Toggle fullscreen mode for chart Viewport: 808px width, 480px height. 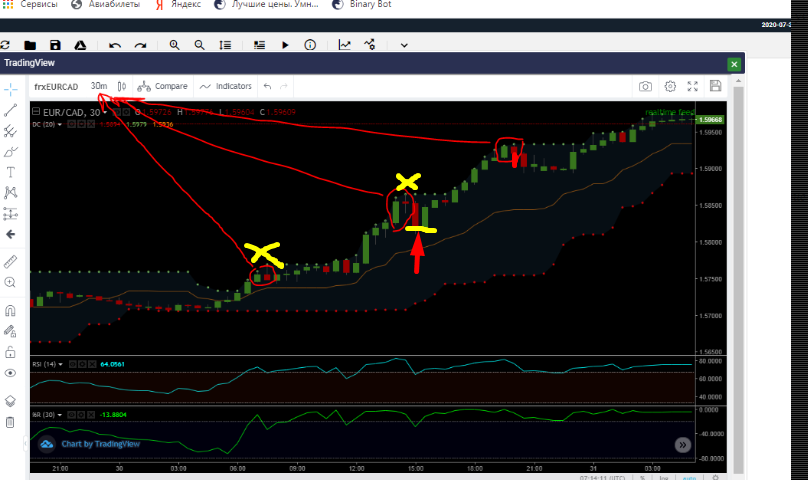coord(693,86)
